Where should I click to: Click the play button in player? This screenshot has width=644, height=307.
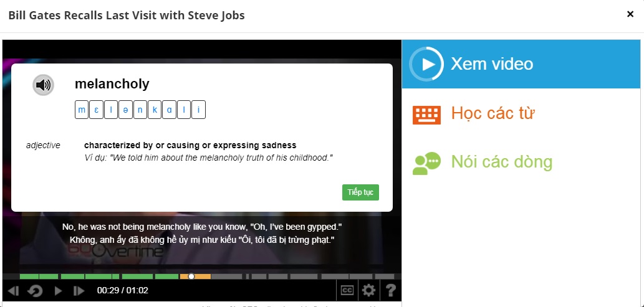pos(59,291)
